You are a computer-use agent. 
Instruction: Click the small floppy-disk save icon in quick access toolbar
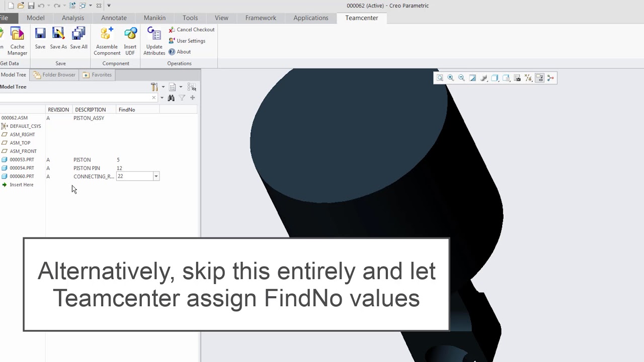31,6
